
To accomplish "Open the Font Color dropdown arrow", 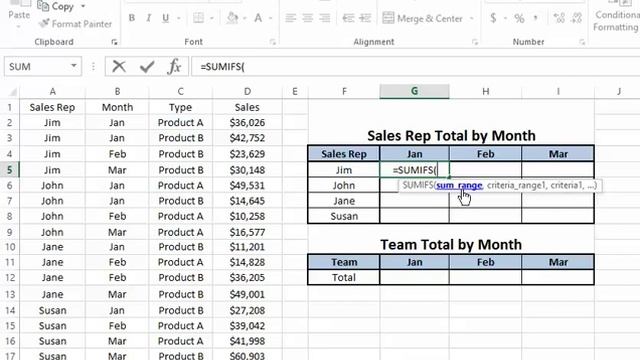I will (270, 18).
